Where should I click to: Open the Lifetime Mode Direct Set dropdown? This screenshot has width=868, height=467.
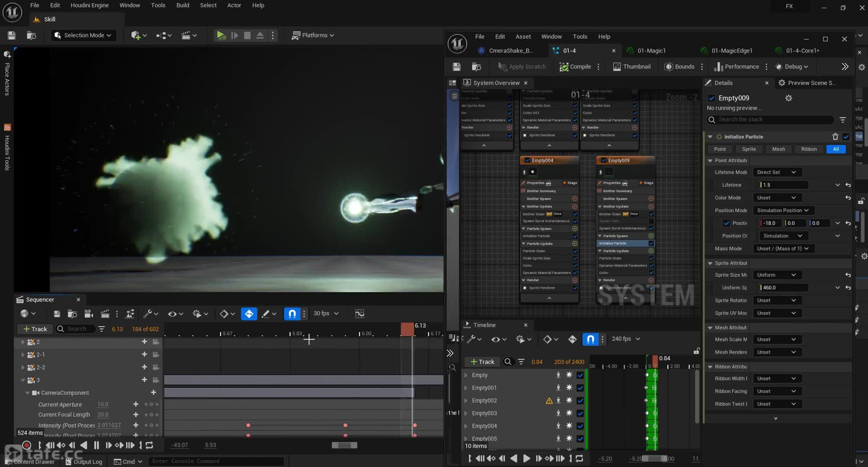pyautogui.click(x=776, y=172)
